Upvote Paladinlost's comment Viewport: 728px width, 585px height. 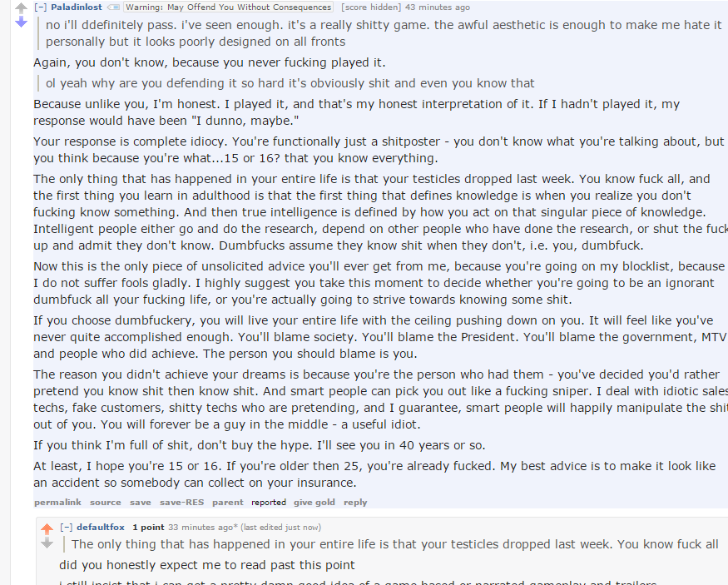pos(22,7)
